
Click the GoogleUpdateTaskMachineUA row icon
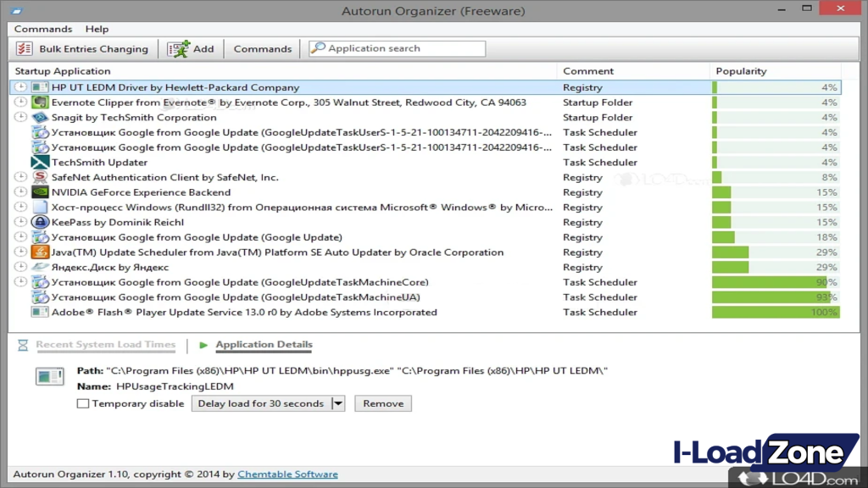(x=40, y=297)
